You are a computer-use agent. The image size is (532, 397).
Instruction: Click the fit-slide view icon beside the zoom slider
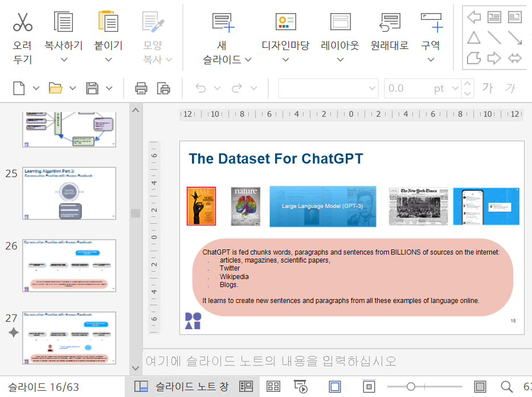point(369,387)
